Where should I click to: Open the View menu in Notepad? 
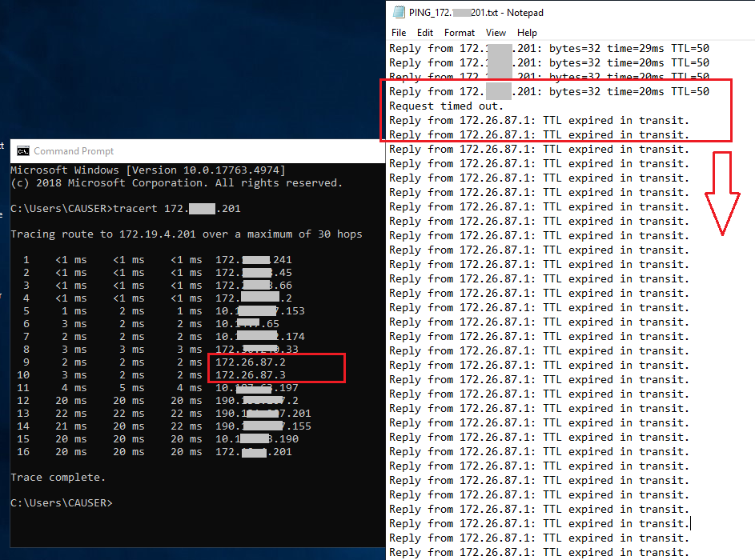(496, 33)
